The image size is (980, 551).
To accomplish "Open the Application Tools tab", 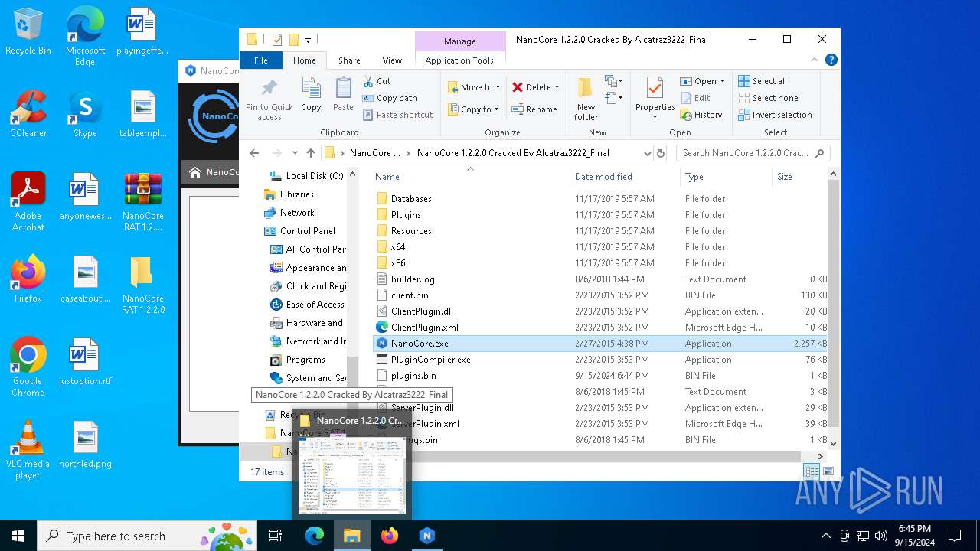I will click(459, 60).
